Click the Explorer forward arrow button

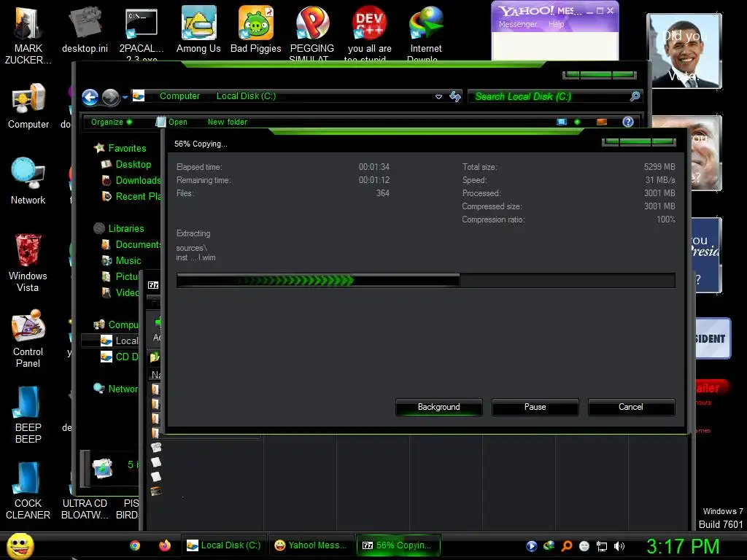(111, 97)
